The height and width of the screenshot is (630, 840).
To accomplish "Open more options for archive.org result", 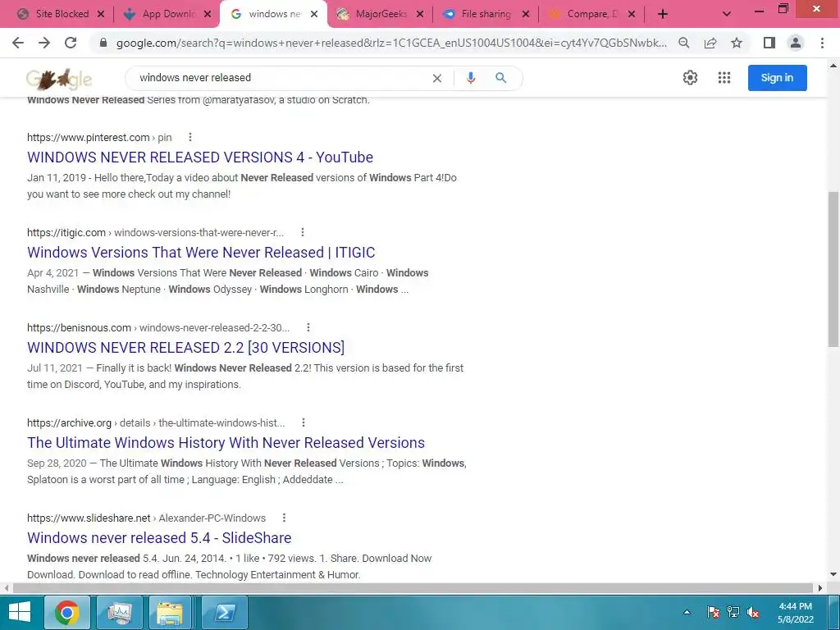I will (304, 422).
